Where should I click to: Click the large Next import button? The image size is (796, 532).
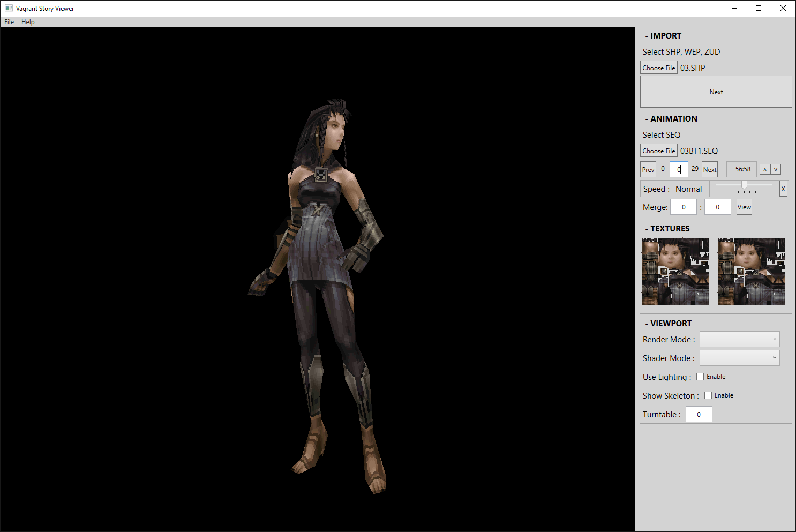[716, 92]
